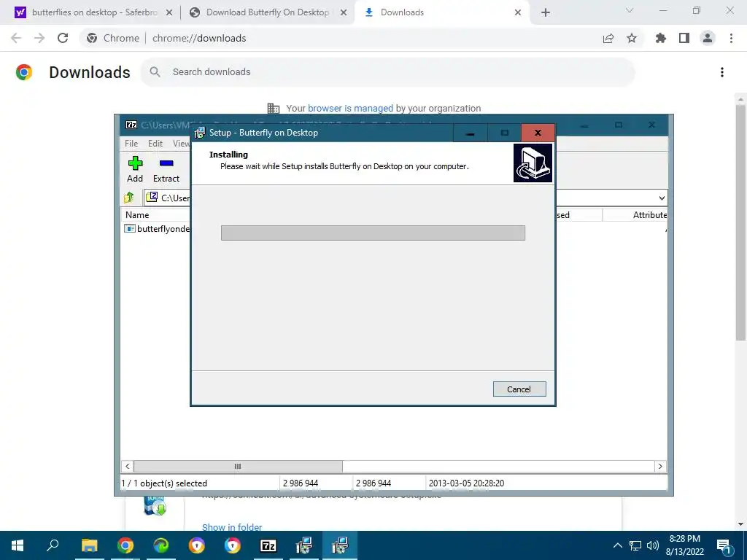This screenshot has height=560, width=747.
Task: Open Chrome profile avatar menu
Action: tap(708, 38)
